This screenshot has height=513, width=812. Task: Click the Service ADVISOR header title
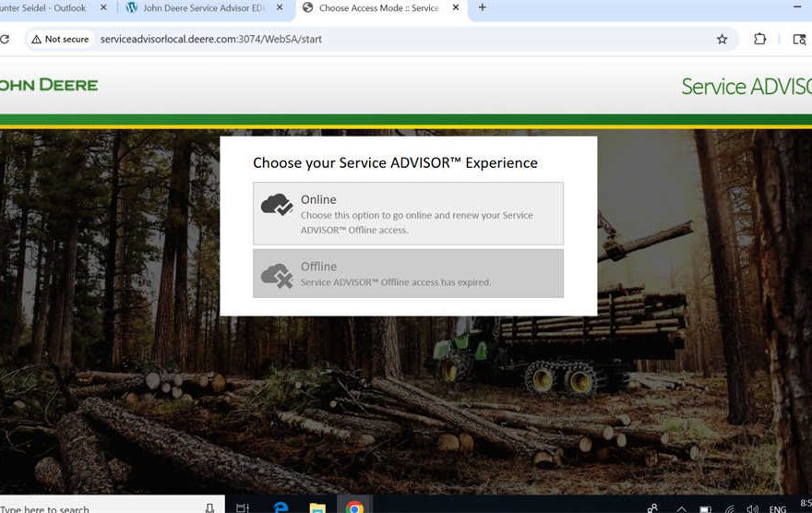pos(746,87)
